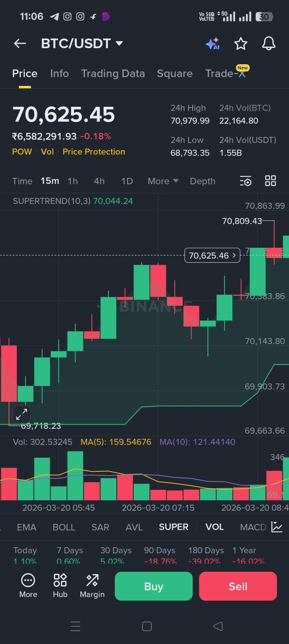Viewport: 289px width, 644px height.
Task: Tap the 24h Vol(BTC) 22,164.80 value
Action: (x=239, y=121)
